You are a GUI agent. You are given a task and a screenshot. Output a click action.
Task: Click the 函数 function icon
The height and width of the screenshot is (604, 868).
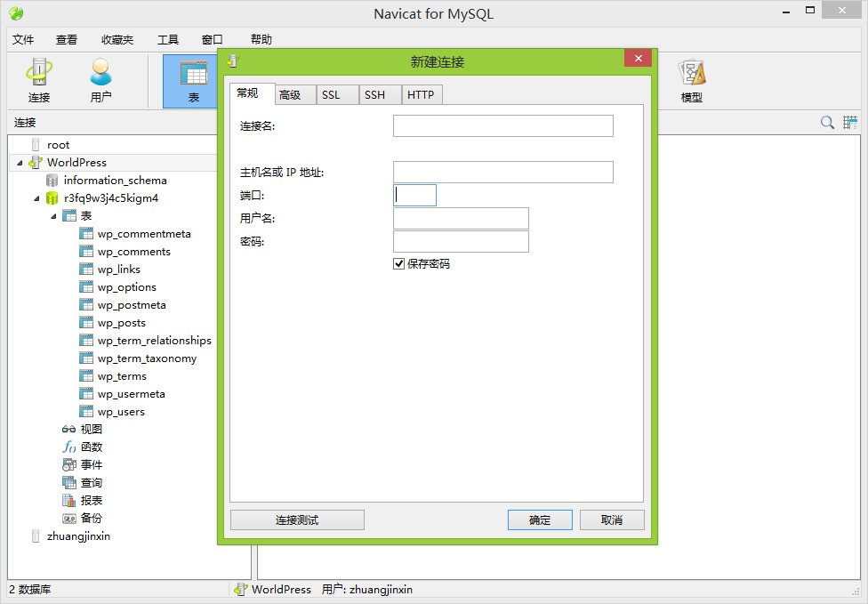pos(69,447)
